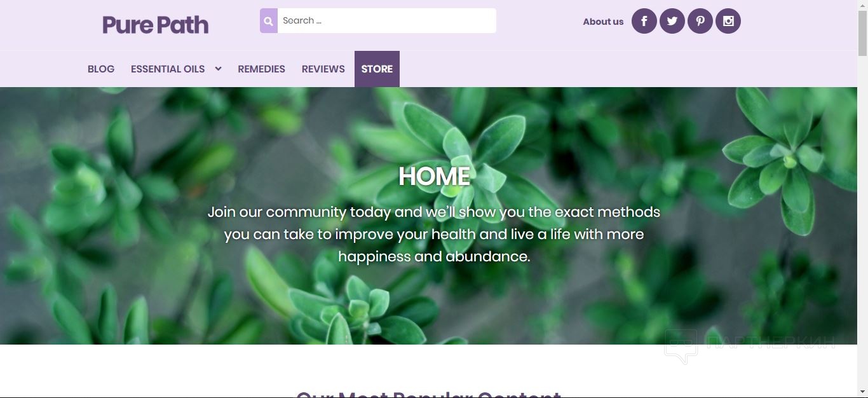The height and width of the screenshot is (398, 868).
Task: Click the 'Join our community' hero text
Action: click(434, 234)
